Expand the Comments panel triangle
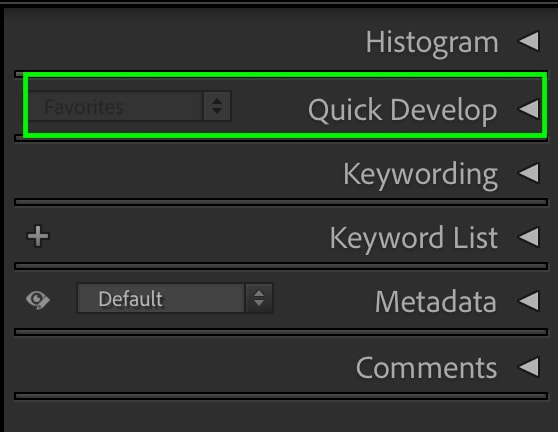 click(529, 367)
